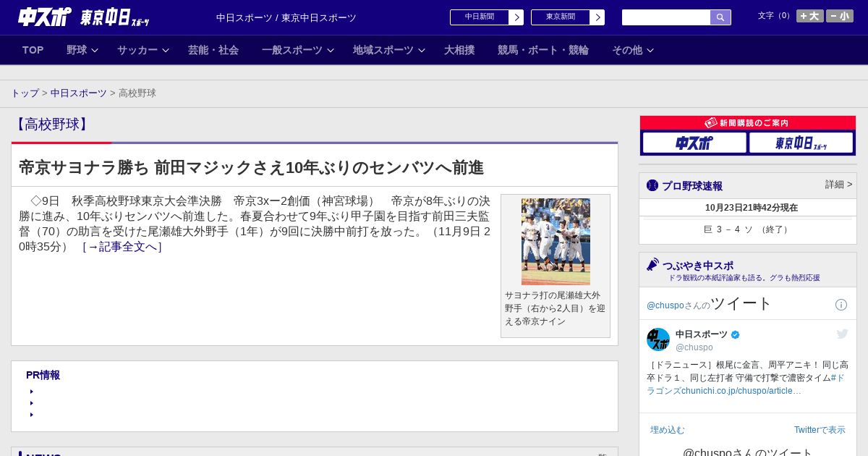Expand the 地域スポーツ menu
This screenshot has height=456, width=868.
(x=388, y=50)
